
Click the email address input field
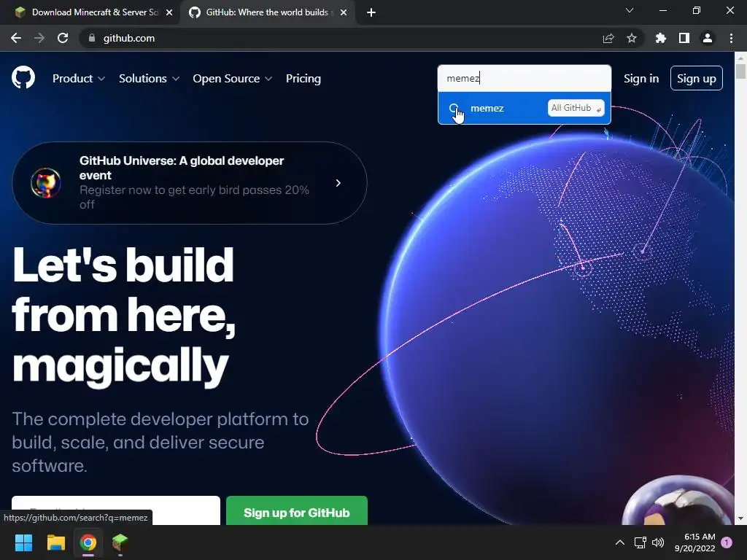tap(116, 510)
